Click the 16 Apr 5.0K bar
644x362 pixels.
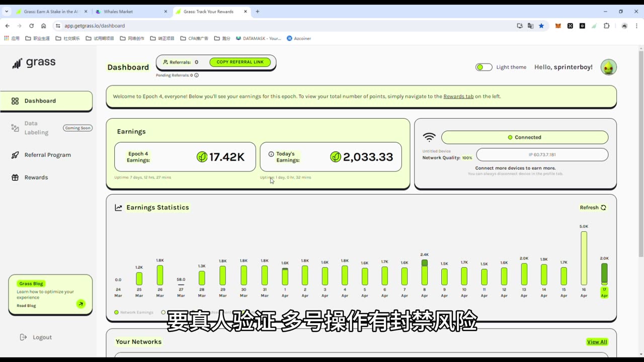pos(584,258)
